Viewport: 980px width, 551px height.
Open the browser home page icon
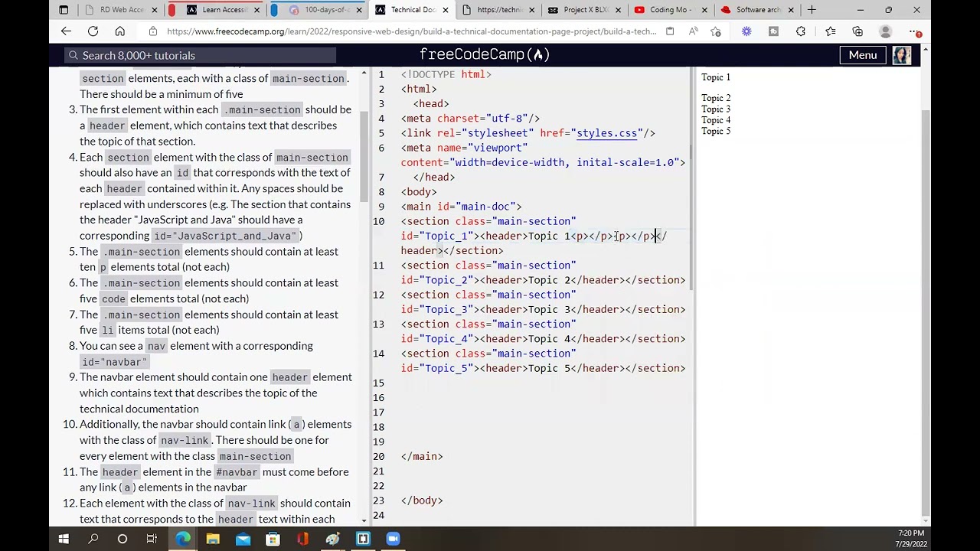click(119, 31)
